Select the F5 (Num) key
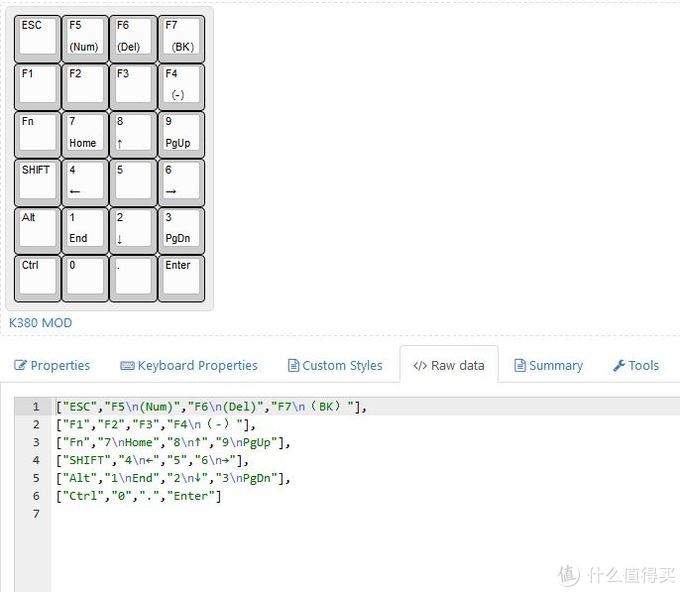This screenshot has width=680, height=592. [85, 39]
